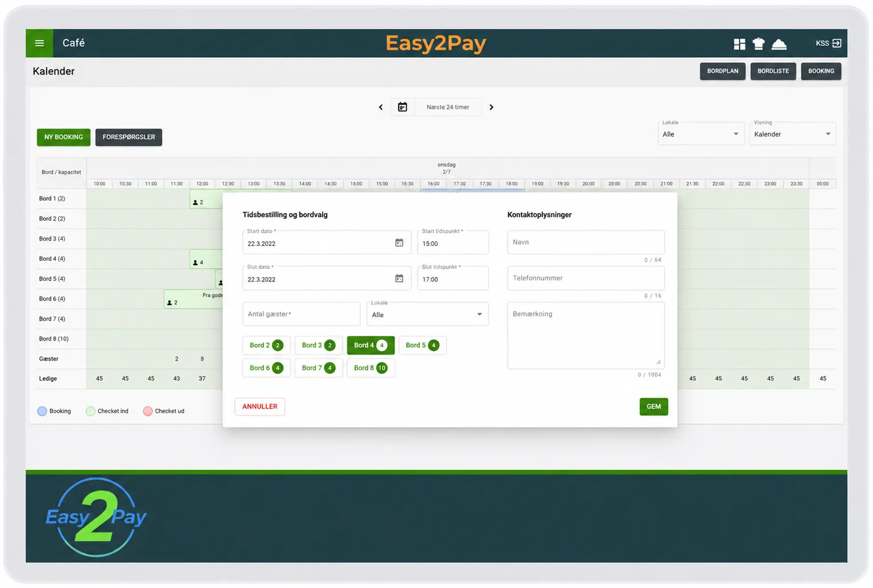Click the Easy2Pay header logo
The height and width of the screenshot is (588, 873).
[436, 43]
